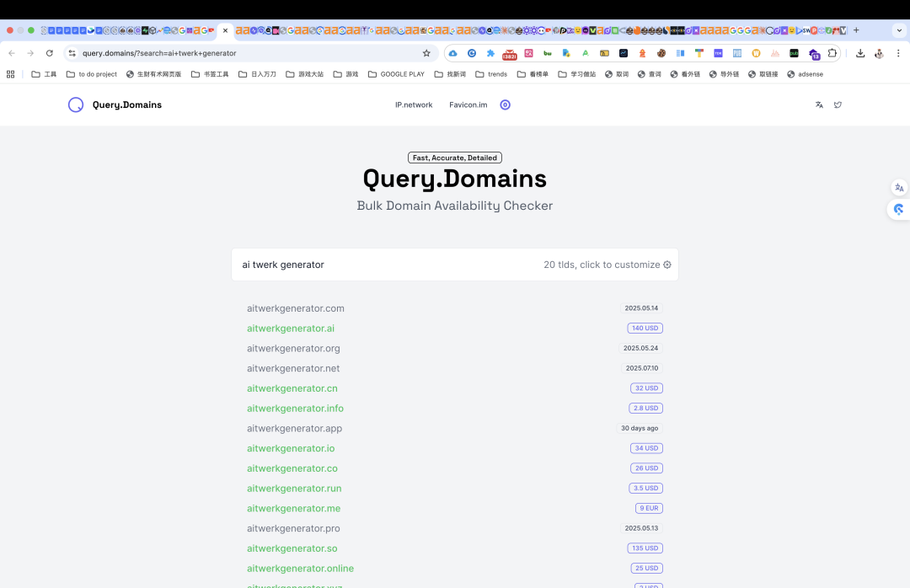Reload the current page
Image resolution: width=910 pixels, height=588 pixels.
[50, 53]
